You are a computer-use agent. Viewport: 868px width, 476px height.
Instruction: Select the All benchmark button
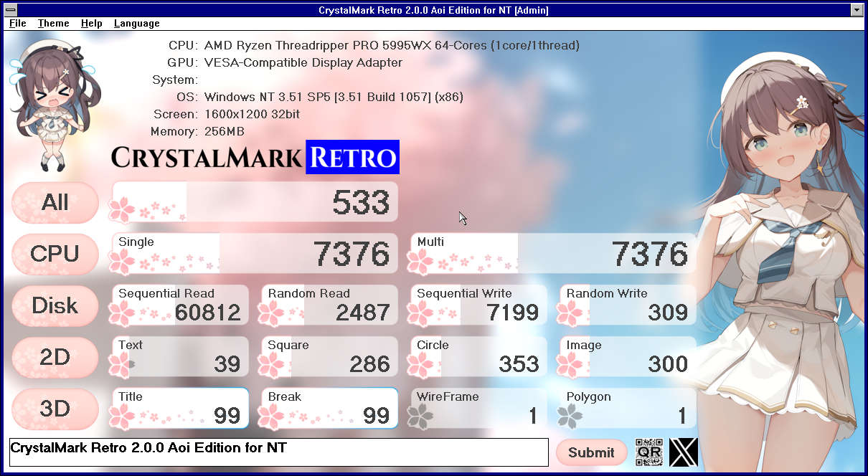click(55, 202)
